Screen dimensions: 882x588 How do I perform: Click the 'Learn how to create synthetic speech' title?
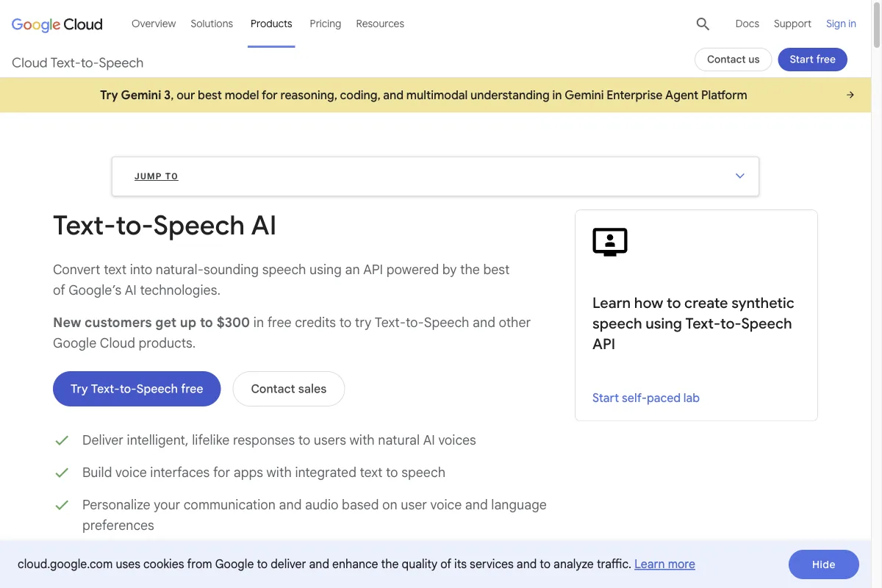(x=693, y=323)
